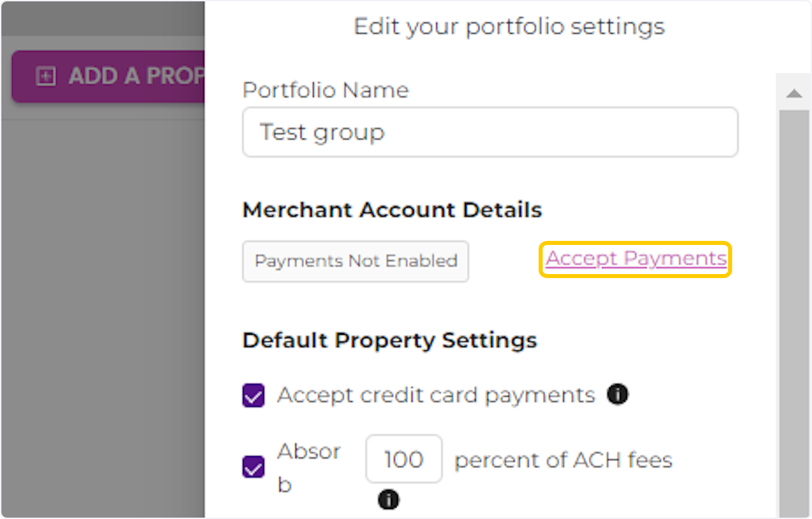Click the info icon beside Accept credit card payments
This screenshot has height=519, width=812.
click(618, 394)
